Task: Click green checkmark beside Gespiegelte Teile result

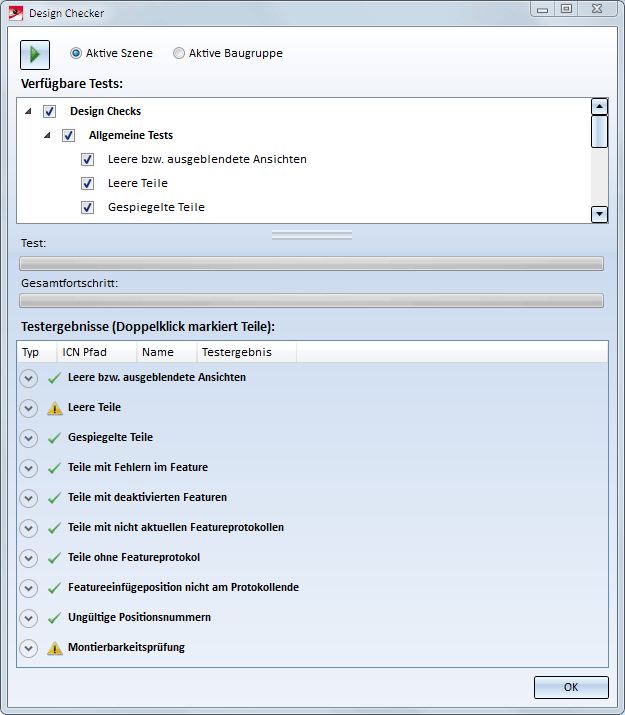Action: click(55, 438)
